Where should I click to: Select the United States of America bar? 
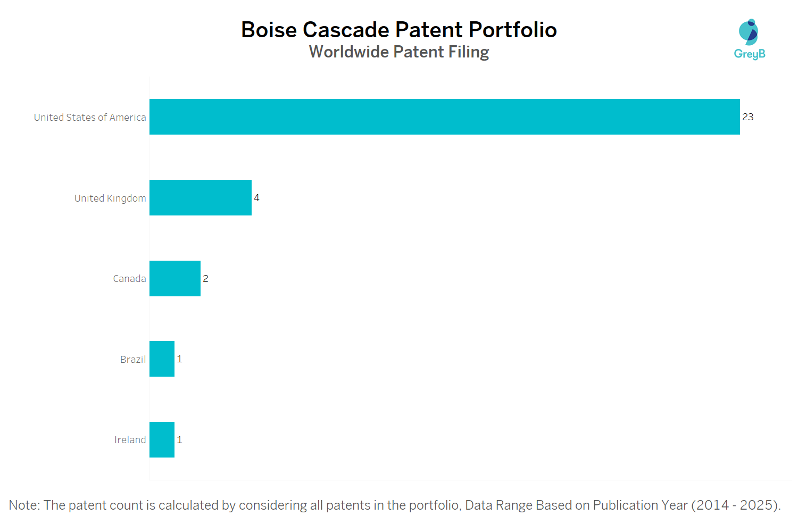[444, 117]
